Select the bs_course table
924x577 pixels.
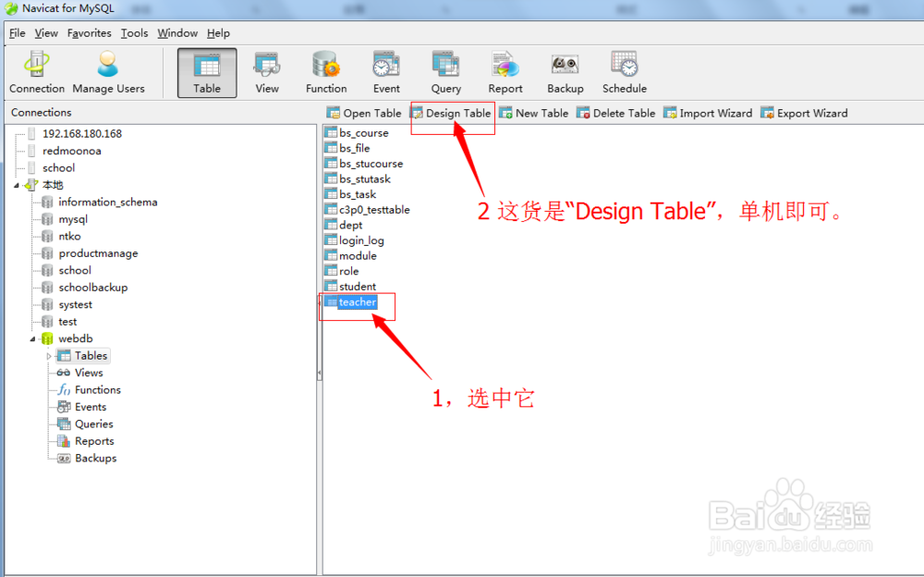tap(363, 133)
